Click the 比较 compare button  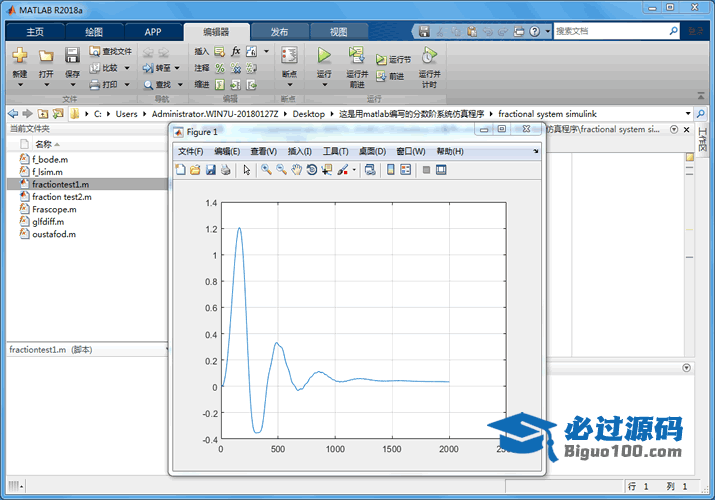coord(104,68)
